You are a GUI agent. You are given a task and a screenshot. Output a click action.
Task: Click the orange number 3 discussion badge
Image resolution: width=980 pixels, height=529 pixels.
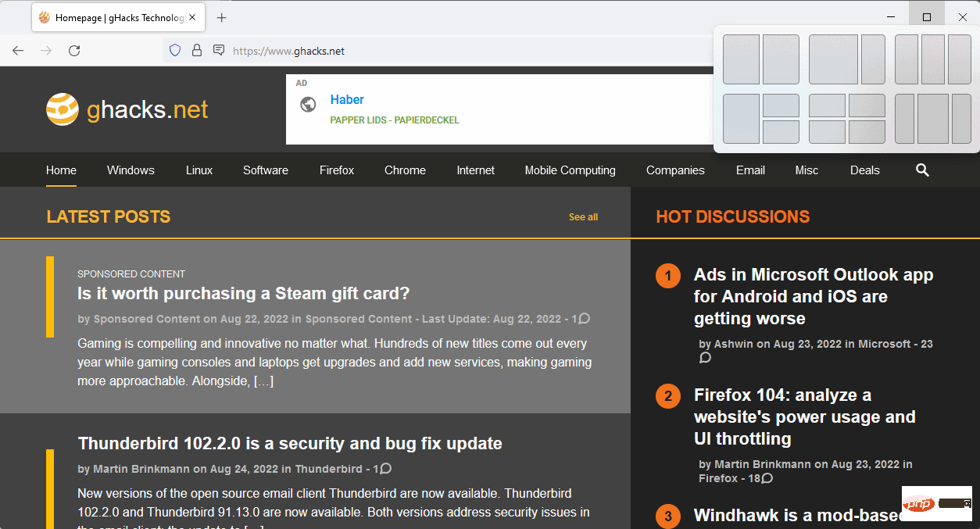tap(668, 516)
